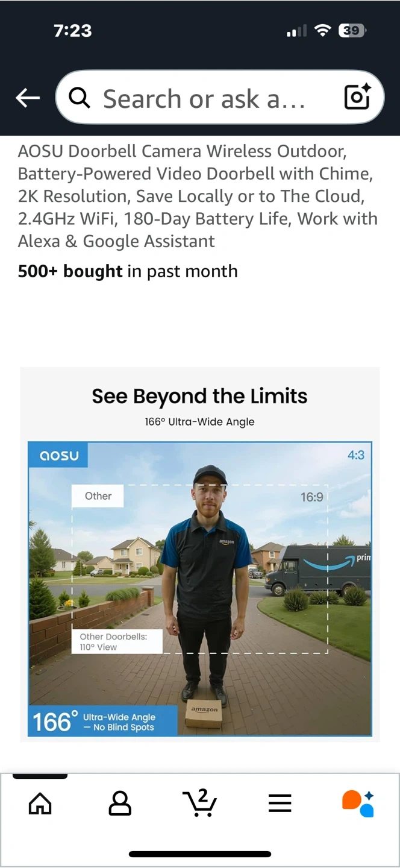Tap the magnifier icon in search bar
Screen dimensions: 400x868
tap(80, 98)
